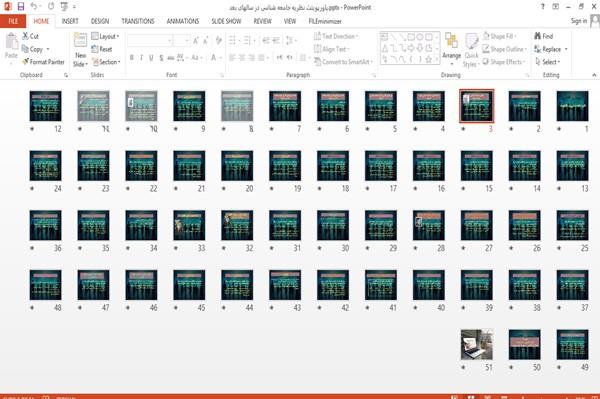Open PowerPoint Help question mark
The height and width of the screenshot is (399, 600).
tap(543, 7)
